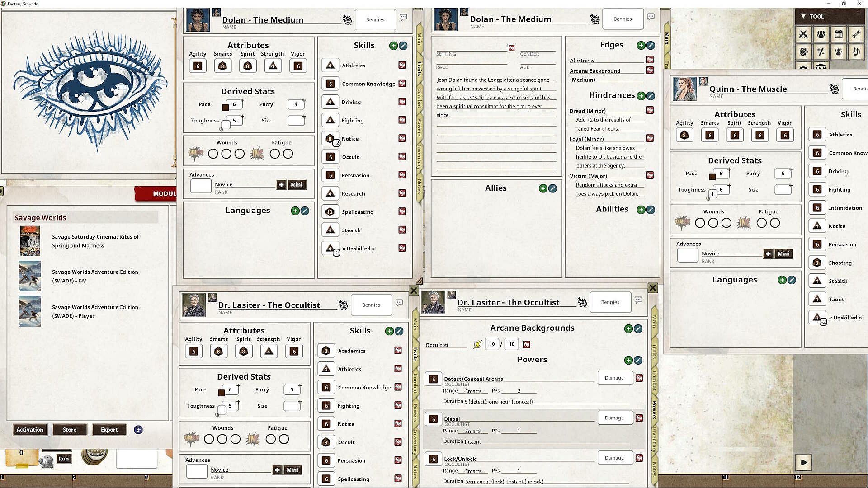Mark Dr. Lasiter's first Fatigue circle
The height and width of the screenshot is (488, 868).
(x=270, y=439)
